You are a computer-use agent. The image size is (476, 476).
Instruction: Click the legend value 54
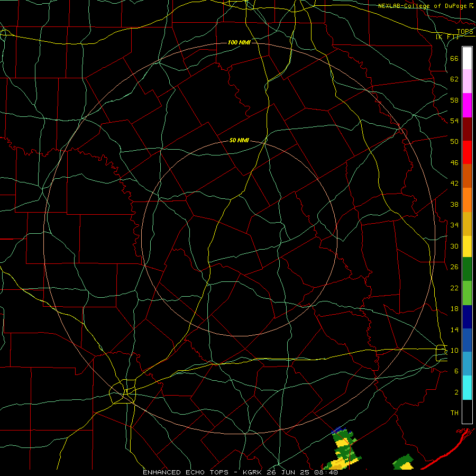tap(454, 121)
